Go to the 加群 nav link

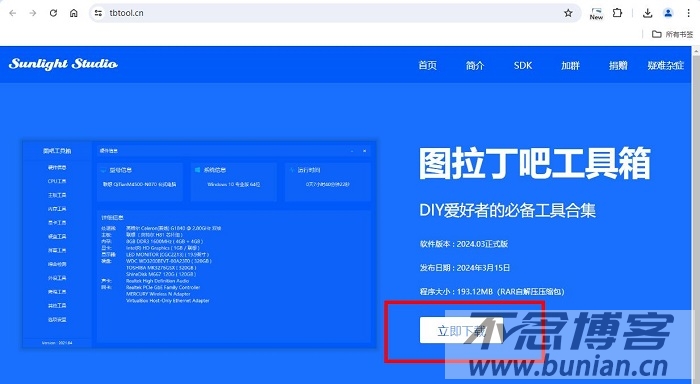point(571,66)
